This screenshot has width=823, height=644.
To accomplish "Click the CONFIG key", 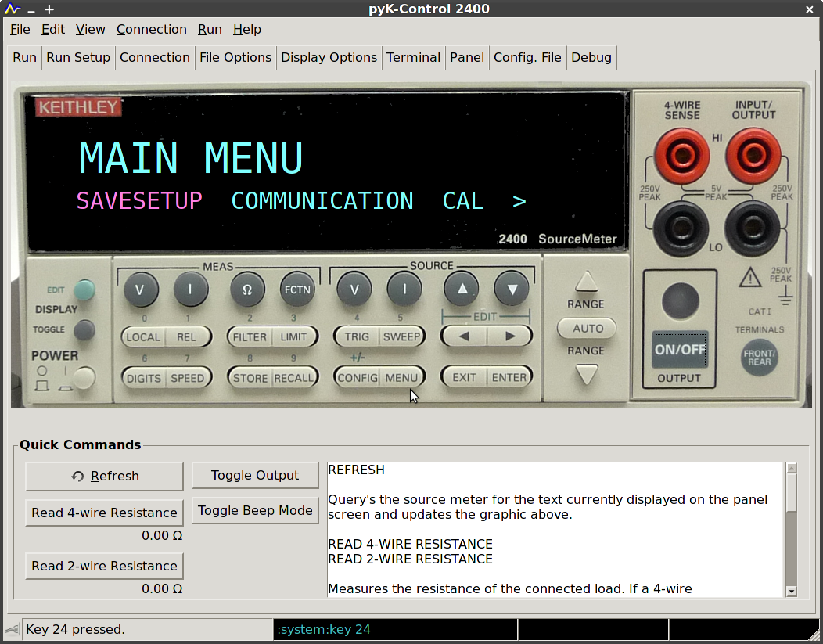I will tap(357, 377).
